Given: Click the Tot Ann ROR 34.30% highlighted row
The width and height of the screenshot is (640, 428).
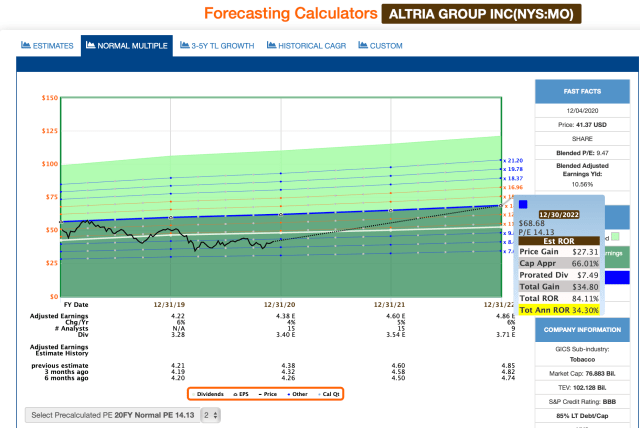Looking at the screenshot, I should [x=559, y=310].
